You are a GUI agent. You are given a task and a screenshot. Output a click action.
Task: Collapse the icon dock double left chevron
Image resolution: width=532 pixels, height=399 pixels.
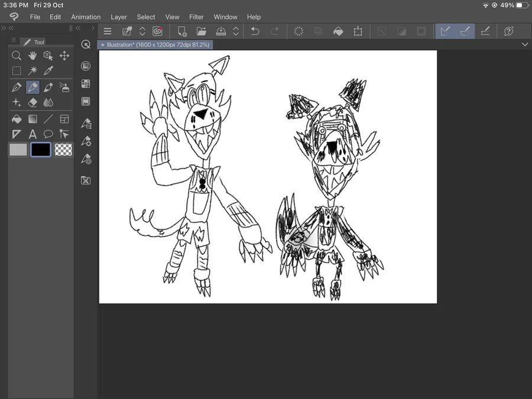click(x=78, y=28)
